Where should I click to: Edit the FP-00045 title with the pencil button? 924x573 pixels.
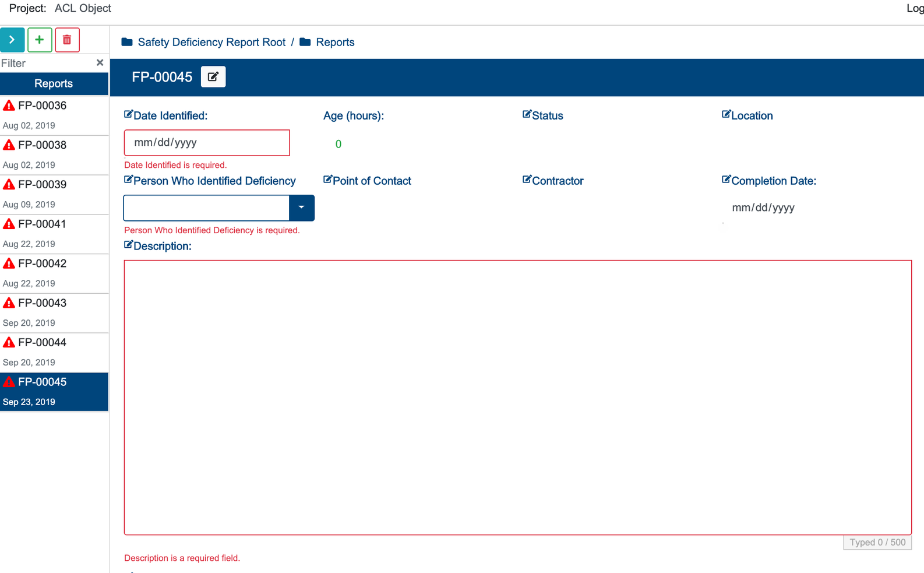[x=213, y=77]
